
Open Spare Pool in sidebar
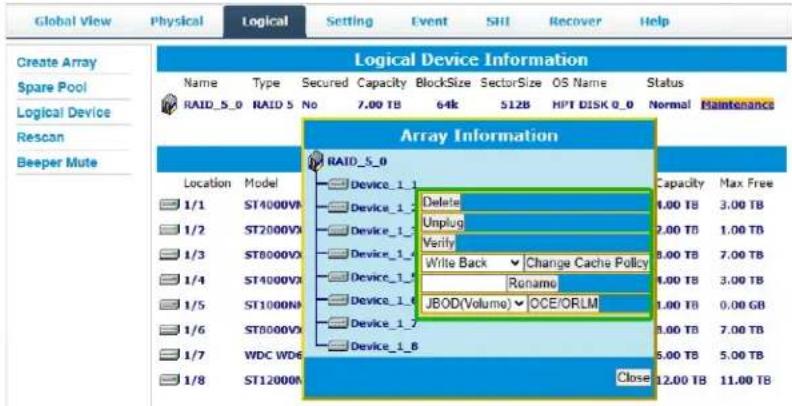coord(52,87)
